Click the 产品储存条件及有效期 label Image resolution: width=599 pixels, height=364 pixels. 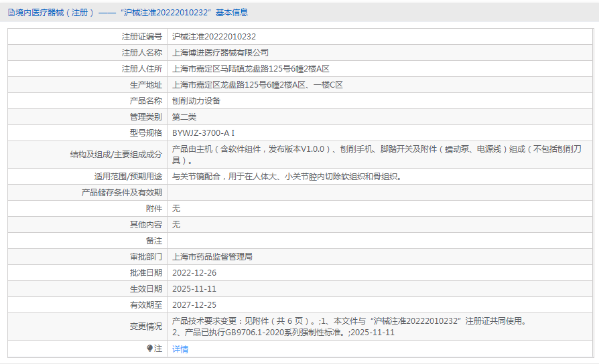[x=122, y=192]
